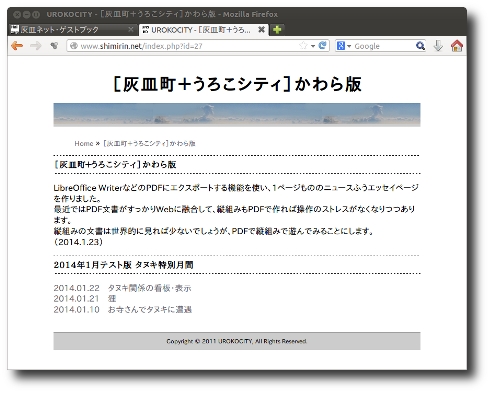490x393 pixels.
Task: Click the sky banner image
Action: tap(237, 115)
